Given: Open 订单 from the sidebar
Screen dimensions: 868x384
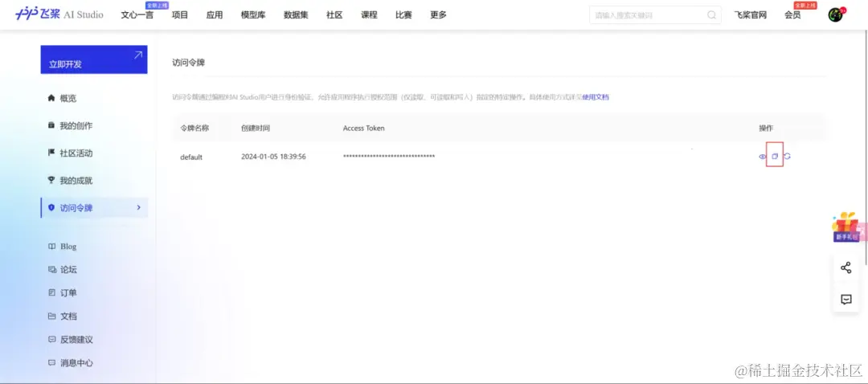Looking at the screenshot, I should coord(68,292).
